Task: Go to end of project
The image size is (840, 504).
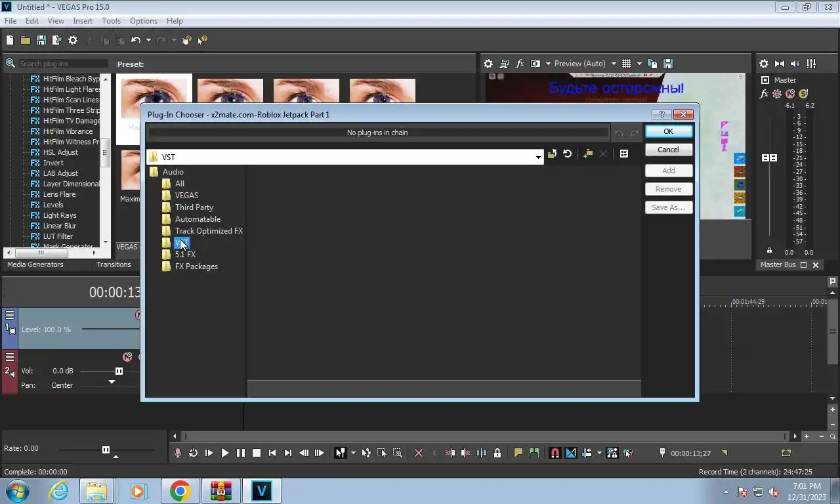Action: (x=288, y=453)
